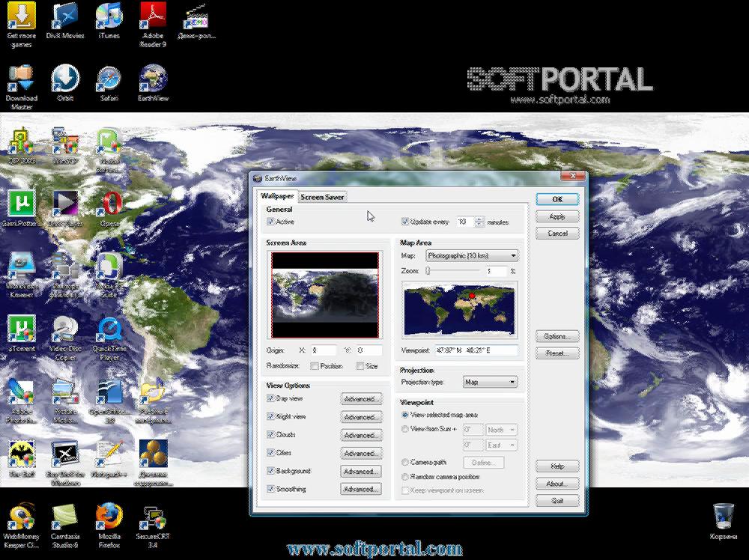Select Random camera position radio option

click(x=405, y=477)
